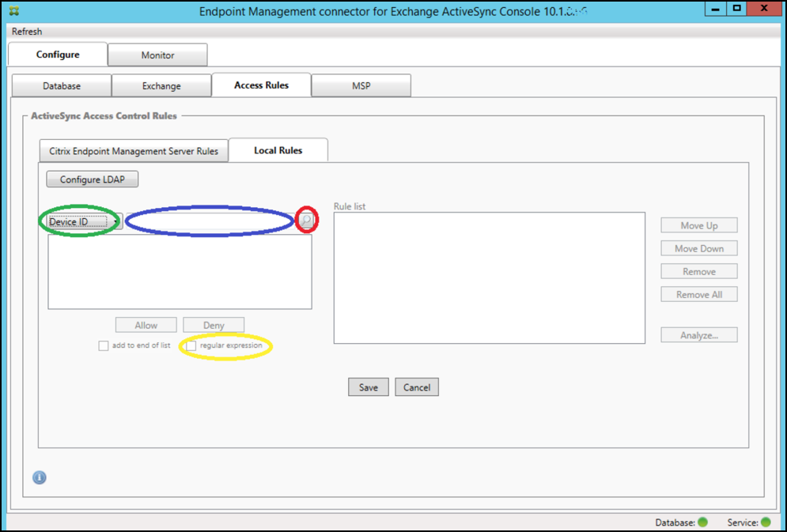The height and width of the screenshot is (532, 787).
Task: Focus the search text field next to Device ID
Action: pyautogui.click(x=211, y=221)
